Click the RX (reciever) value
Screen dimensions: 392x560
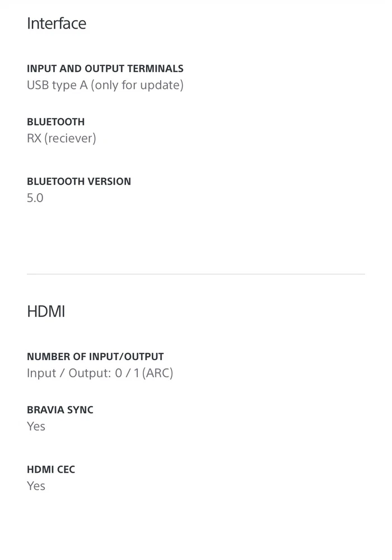(61, 138)
